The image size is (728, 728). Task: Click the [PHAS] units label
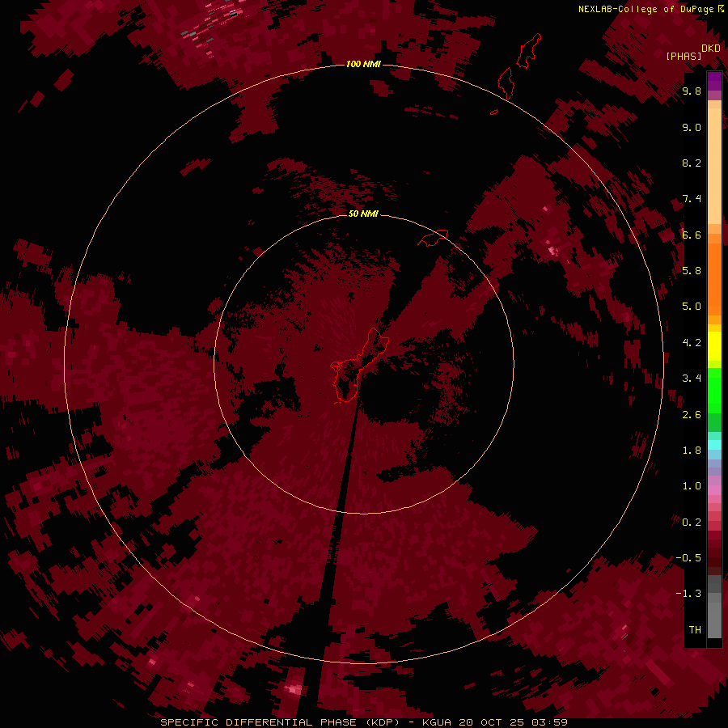(684, 57)
